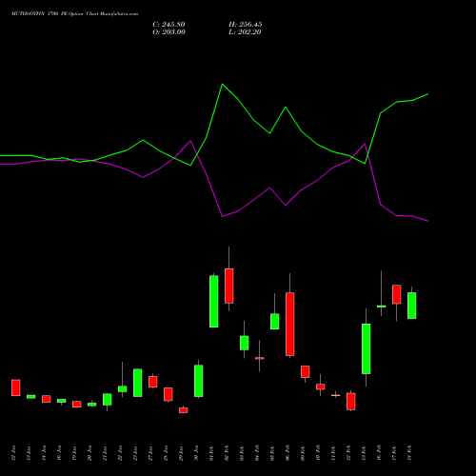This screenshot has height=476, width=476.
Task: Click the tall green candlestick for 01 Feb
Action: coord(214,301)
